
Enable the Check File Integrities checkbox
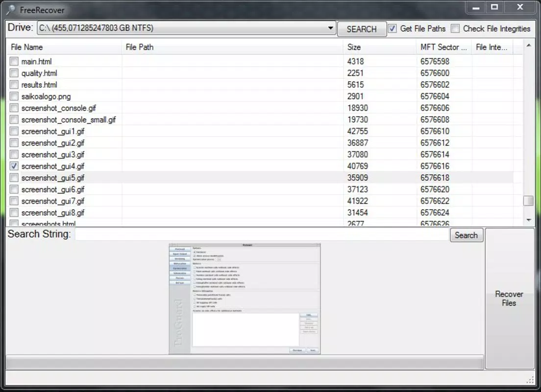click(455, 28)
